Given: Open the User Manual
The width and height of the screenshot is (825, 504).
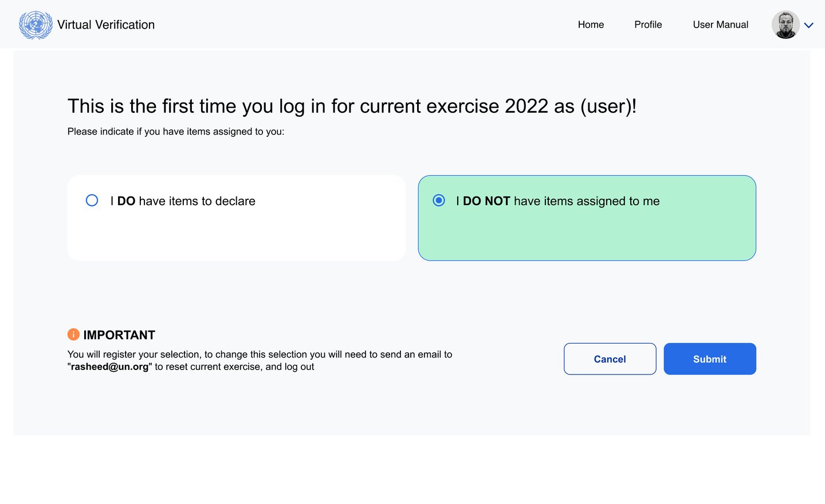Looking at the screenshot, I should 720,25.
